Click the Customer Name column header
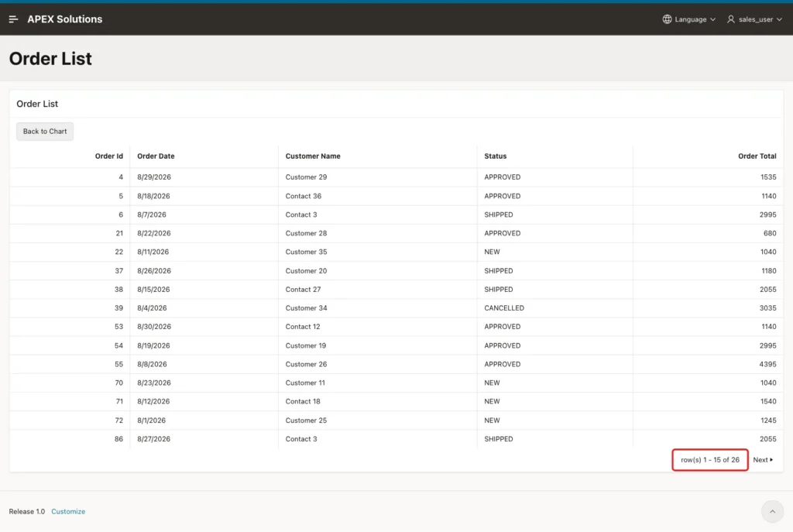 (x=313, y=156)
